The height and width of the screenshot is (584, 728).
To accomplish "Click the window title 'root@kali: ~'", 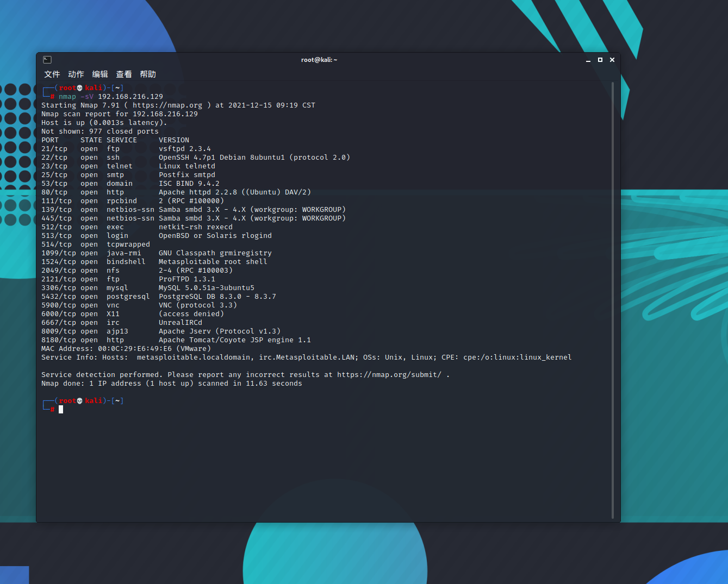I will [319, 60].
